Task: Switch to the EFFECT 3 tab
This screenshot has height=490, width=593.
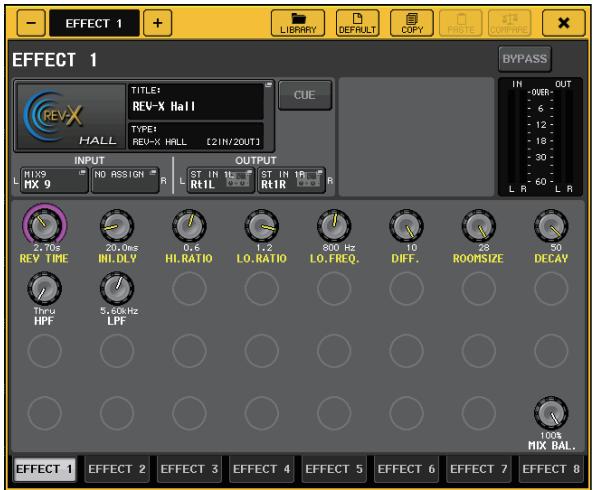Action: 189,469
